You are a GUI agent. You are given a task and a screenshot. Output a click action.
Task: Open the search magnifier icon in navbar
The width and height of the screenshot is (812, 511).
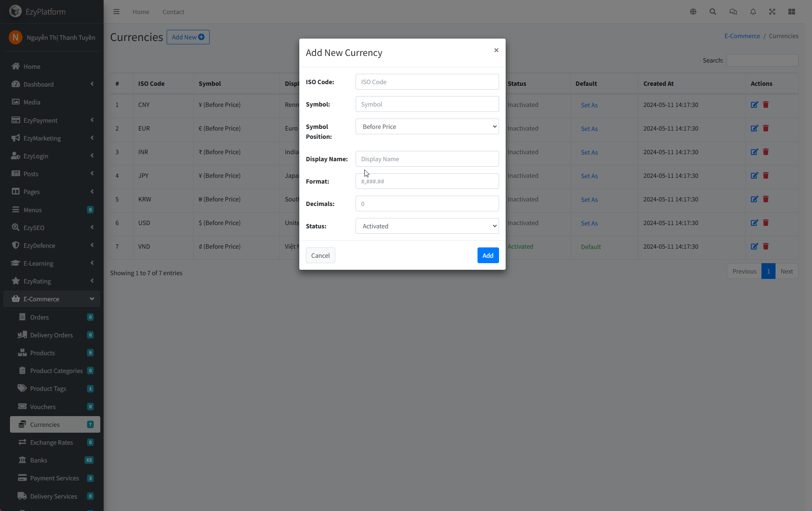pyautogui.click(x=713, y=12)
